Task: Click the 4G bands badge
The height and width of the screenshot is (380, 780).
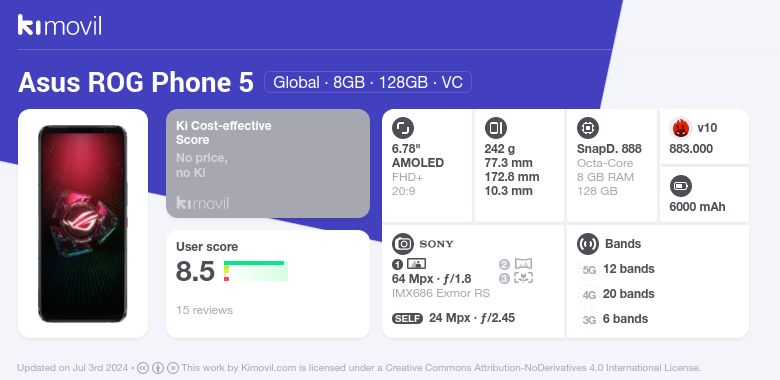Action: (x=589, y=295)
